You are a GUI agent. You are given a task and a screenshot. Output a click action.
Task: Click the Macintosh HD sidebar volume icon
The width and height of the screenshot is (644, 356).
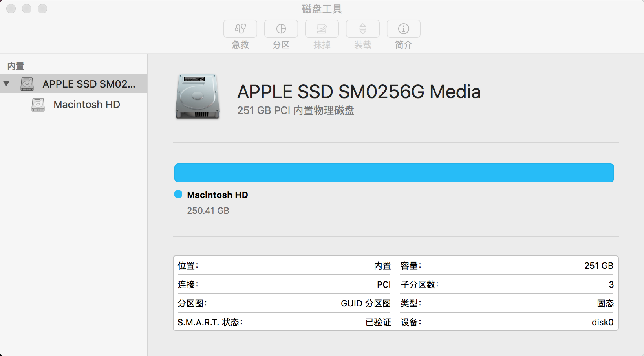click(x=38, y=105)
